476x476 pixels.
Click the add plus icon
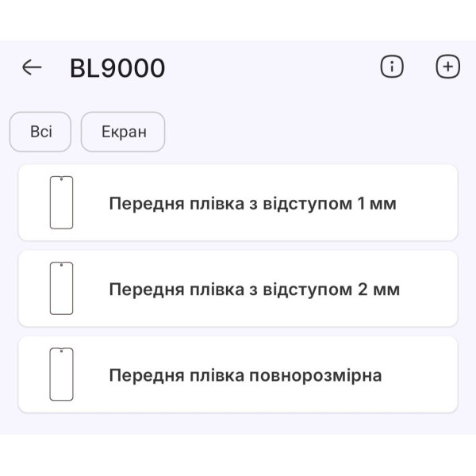click(x=448, y=67)
